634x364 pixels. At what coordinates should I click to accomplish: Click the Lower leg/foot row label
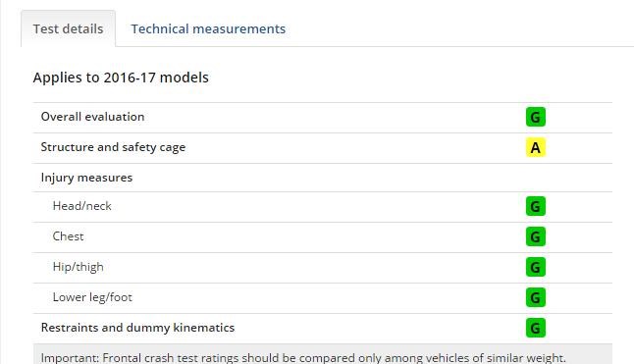point(92,297)
